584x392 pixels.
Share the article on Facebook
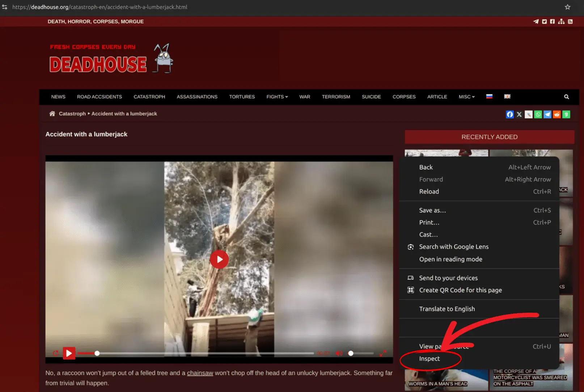coord(510,114)
